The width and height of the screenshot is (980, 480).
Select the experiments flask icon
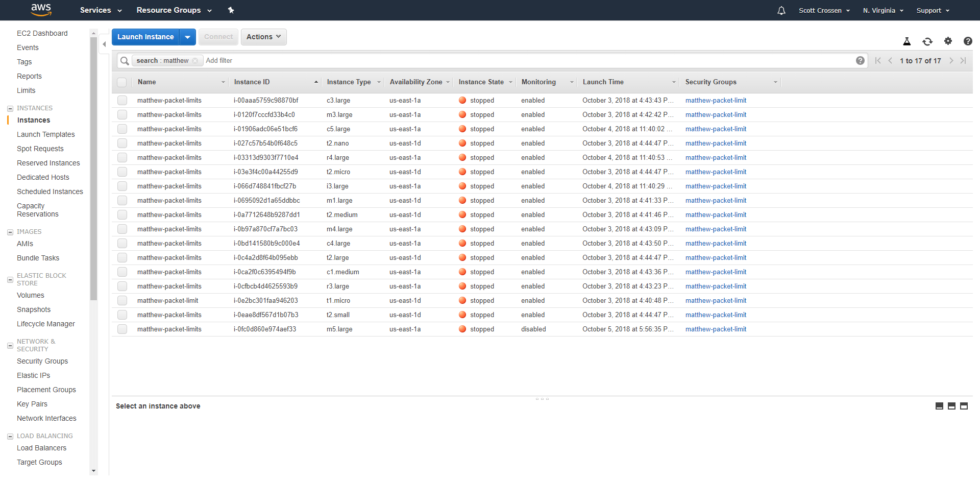pos(907,41)
